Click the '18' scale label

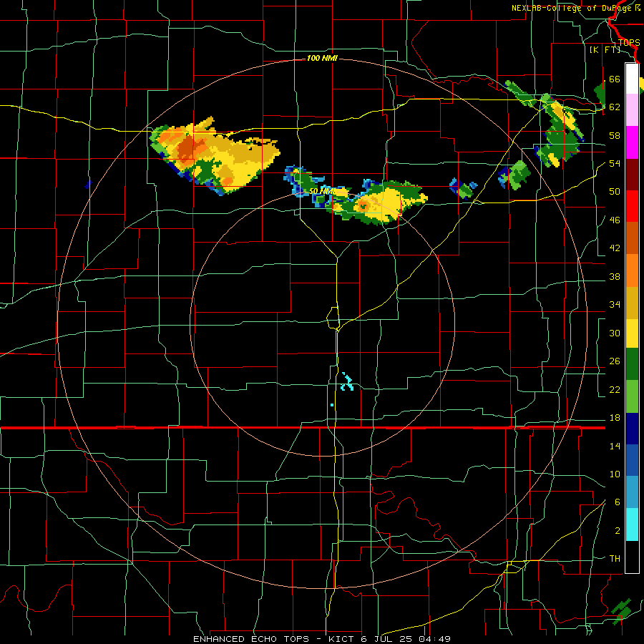[x=615, y=418]
